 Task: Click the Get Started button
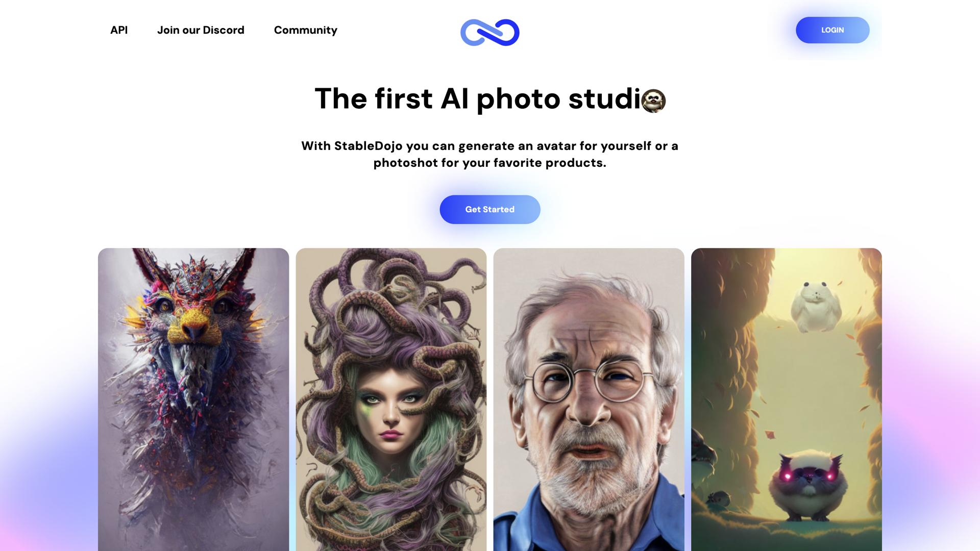point(490,210)
